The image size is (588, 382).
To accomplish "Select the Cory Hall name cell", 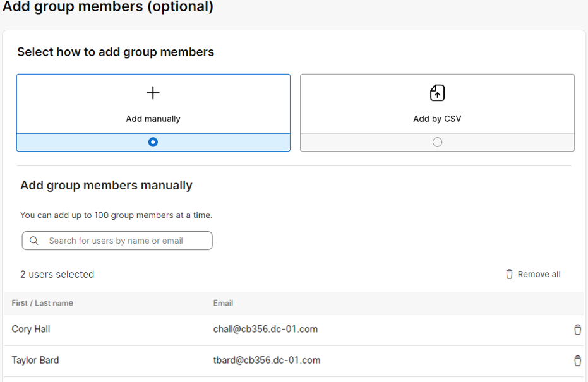I will (x=31, y=329).
